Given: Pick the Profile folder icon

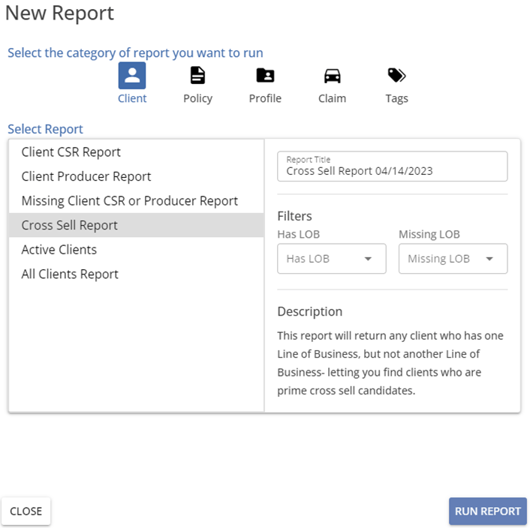Looking at the screenshot, I should click(265, 75).
